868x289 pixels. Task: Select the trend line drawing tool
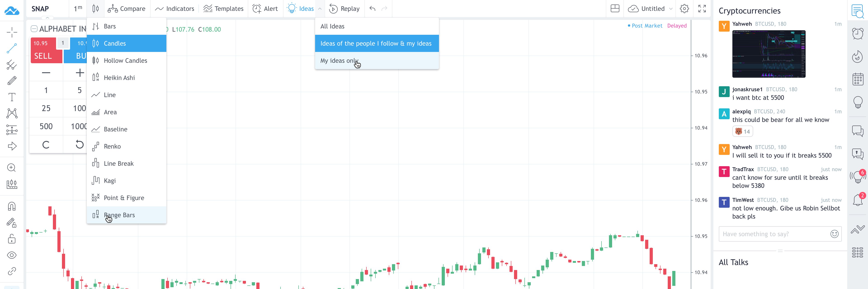pos(12,49)
